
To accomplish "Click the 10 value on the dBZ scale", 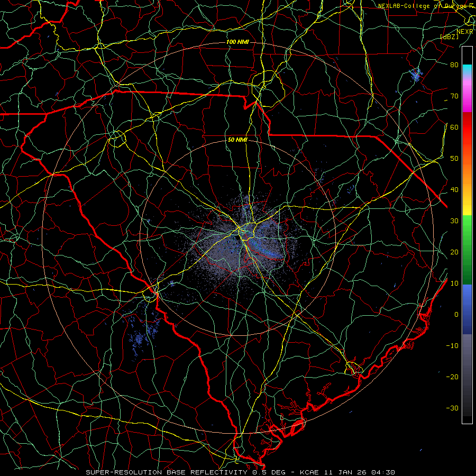I will 454,283.
